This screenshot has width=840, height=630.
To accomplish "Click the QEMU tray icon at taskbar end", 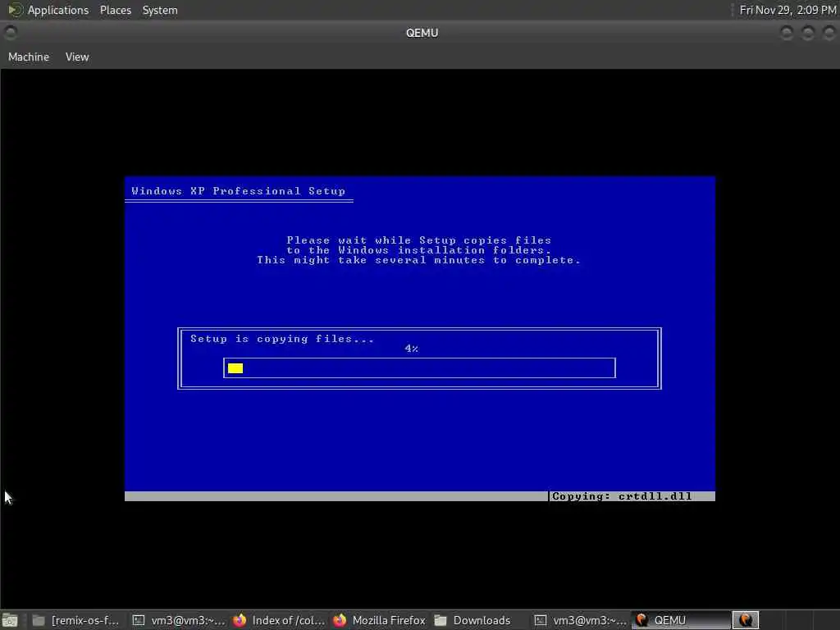I will coord(746,620).
